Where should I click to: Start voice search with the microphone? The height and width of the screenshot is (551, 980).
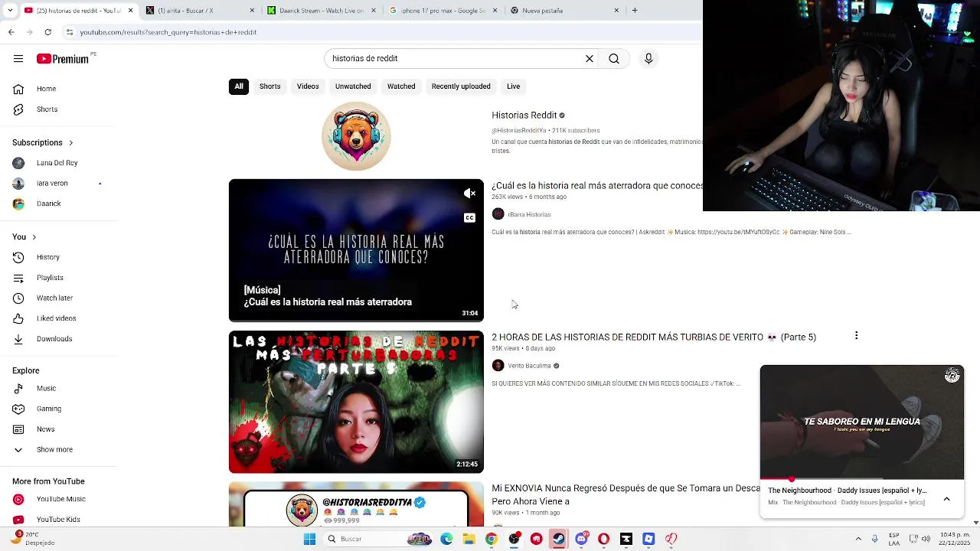648,58
